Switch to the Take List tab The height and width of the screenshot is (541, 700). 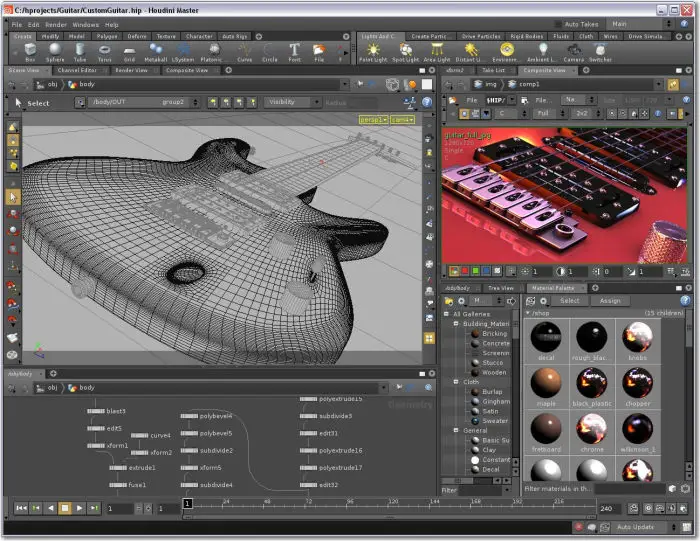(493, 70)
